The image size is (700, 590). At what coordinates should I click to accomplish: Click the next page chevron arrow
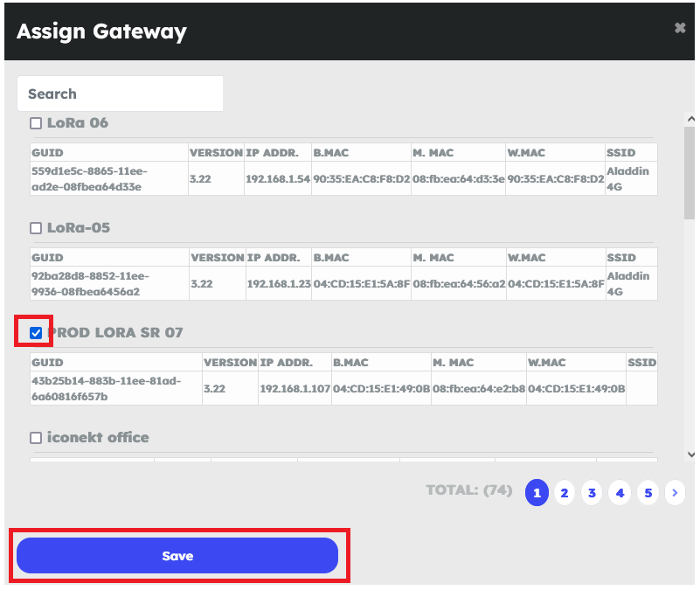[675, 493]
